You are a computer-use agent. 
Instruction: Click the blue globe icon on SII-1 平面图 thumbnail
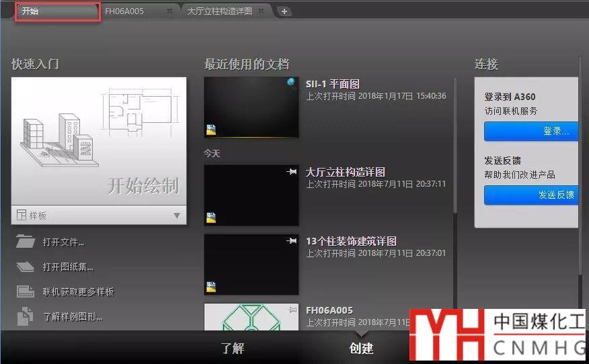[290, 82]
